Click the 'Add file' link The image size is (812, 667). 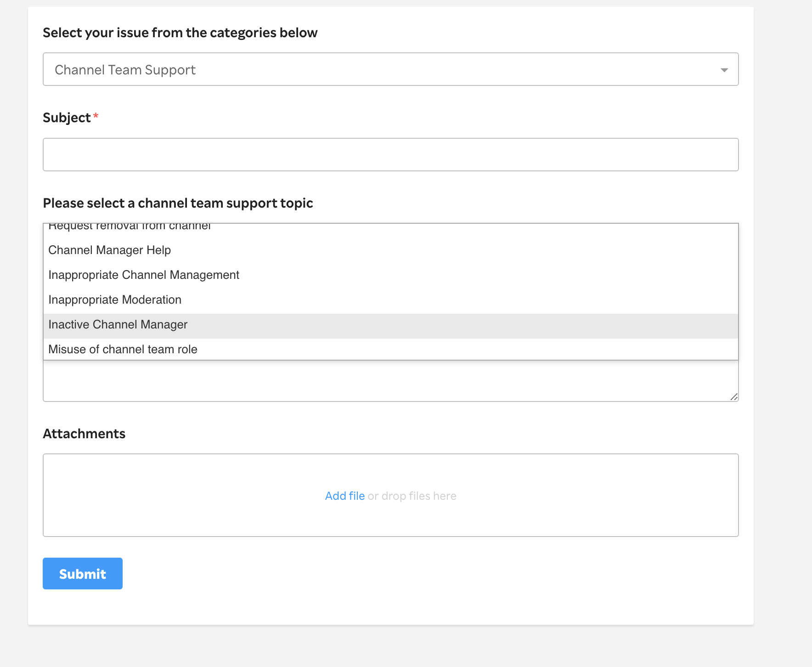[x=344, y=496]
